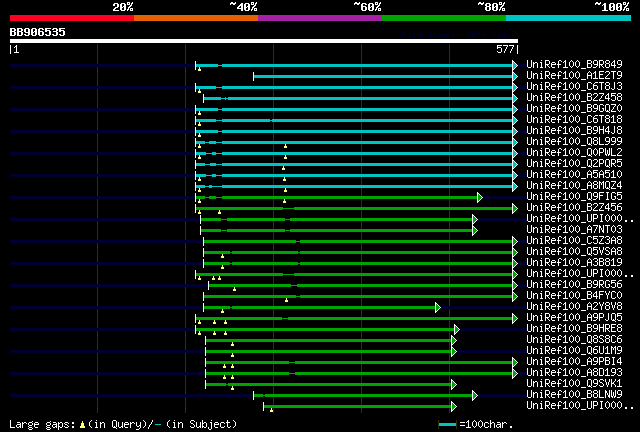
Task: Select the UniRef100_A9PBI4 label
Action: pos(574,362)
